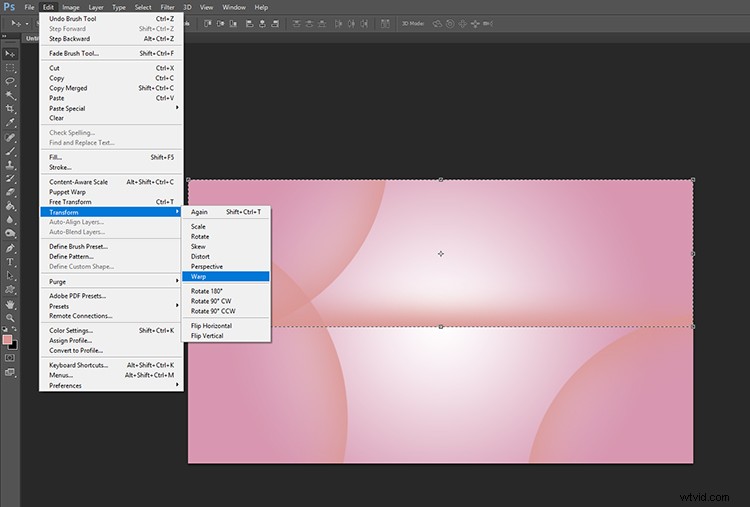750x507 pixels.
Task: Select the Zoom tool
Action: pyautogui.click(x=10, y=318)
